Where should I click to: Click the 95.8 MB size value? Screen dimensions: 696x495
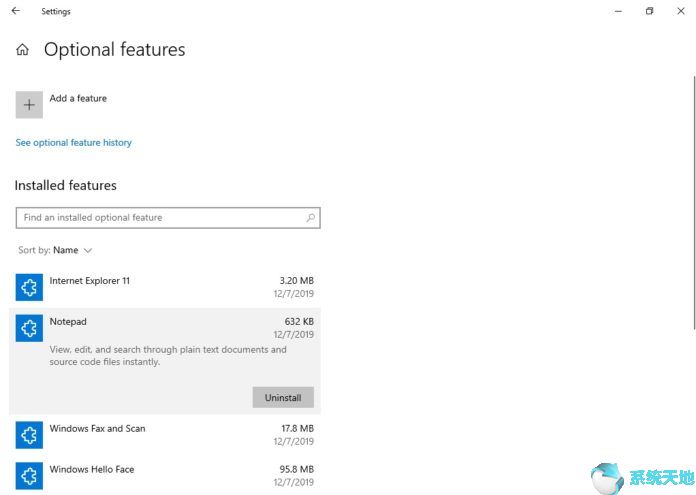(x=297, y=469)
